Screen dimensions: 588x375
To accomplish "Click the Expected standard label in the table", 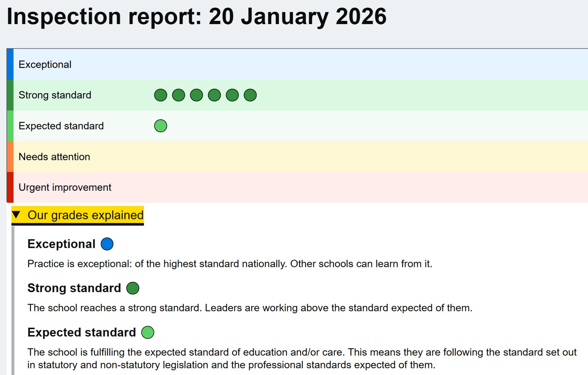I will 61,126.
